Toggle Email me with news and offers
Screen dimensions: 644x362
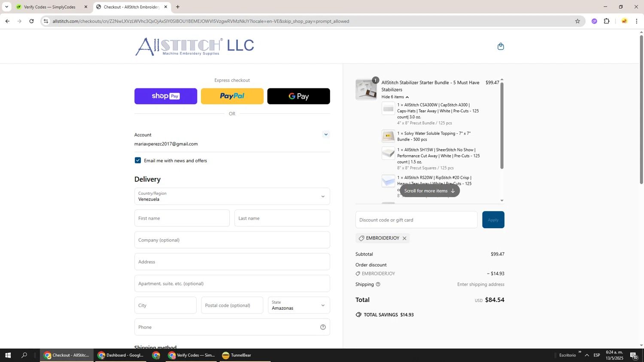[138, 160]
